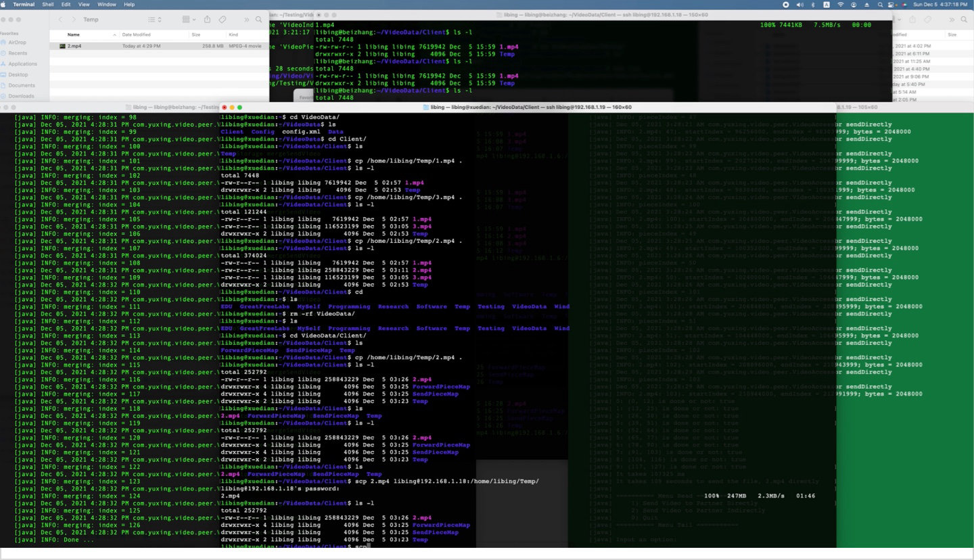Open the volume control in menu bar
Screen dimensions: 974x560
tap(800, 4)
